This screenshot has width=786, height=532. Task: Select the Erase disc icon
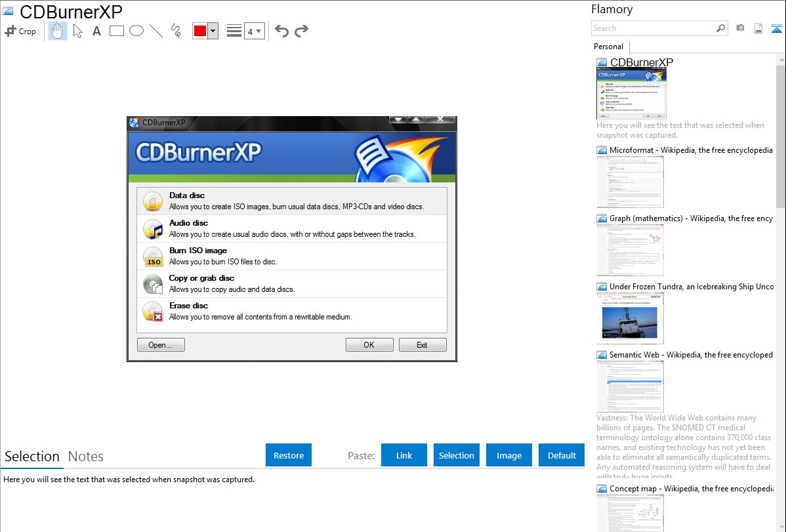click(x=153, y=312)
